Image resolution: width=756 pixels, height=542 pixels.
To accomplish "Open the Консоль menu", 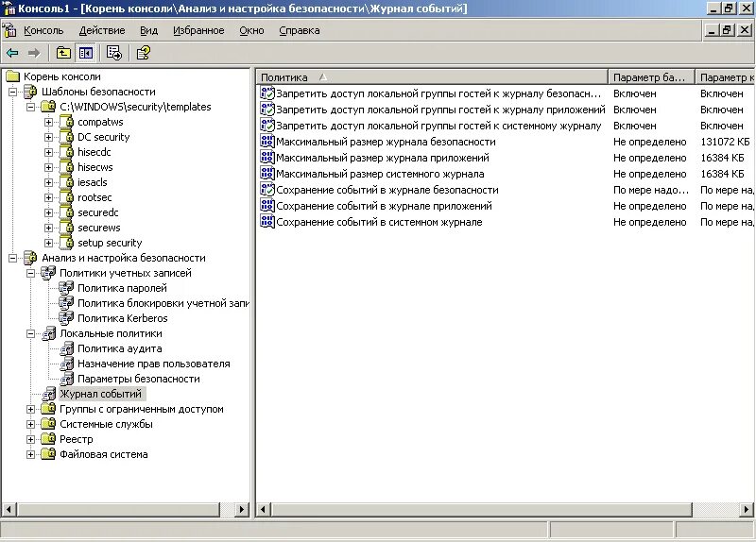I will tap(43, 30).
